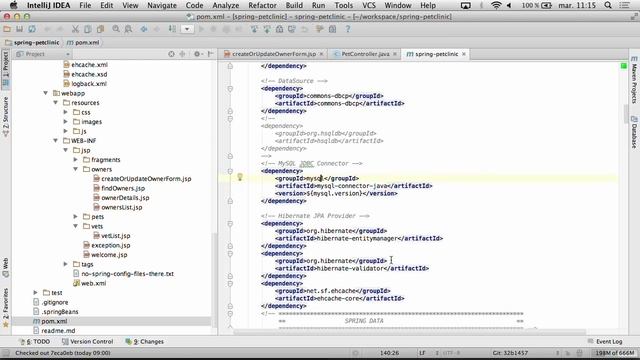Click Spotlight search in macOS menu bar

pyautogui.click(x=608, y=5)
